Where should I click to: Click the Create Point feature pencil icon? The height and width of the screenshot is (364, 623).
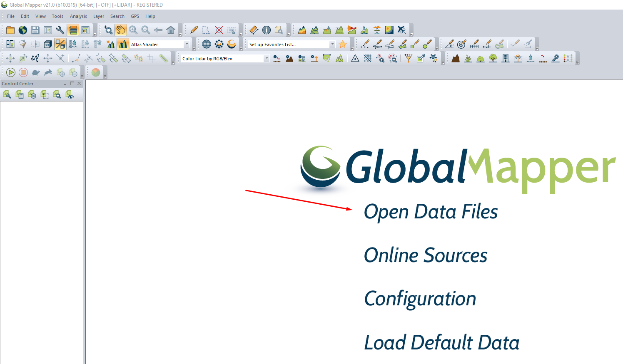(x=365, y=44)
